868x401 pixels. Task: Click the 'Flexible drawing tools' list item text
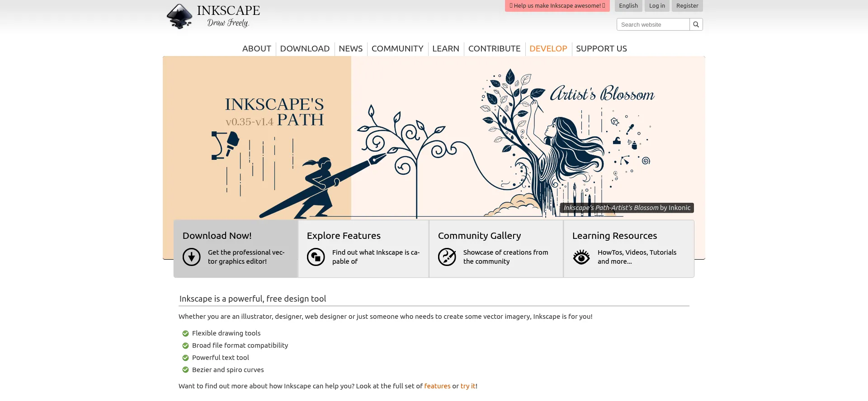pos(226,333)
